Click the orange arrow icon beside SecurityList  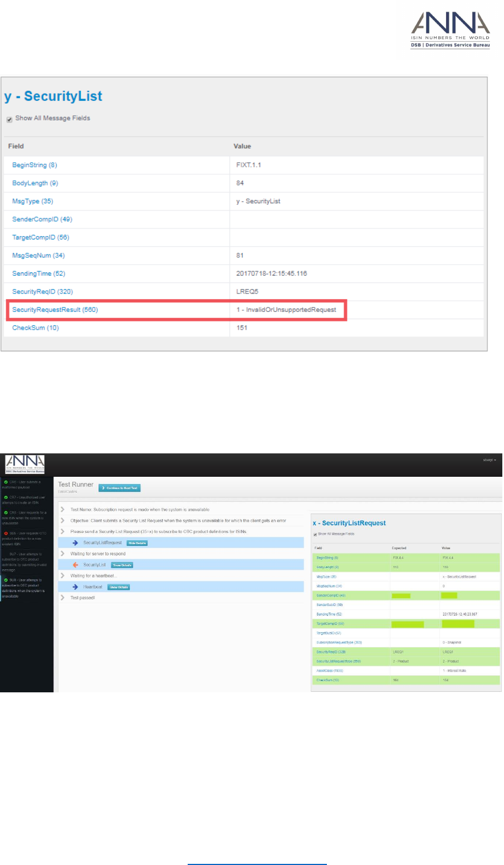(x=75, y=565)
